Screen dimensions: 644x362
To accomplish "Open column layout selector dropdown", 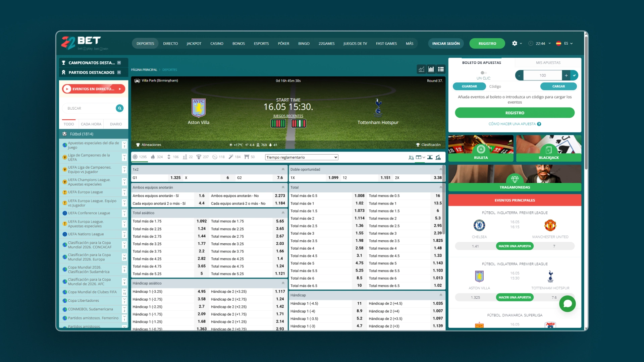I will [421, 158].
